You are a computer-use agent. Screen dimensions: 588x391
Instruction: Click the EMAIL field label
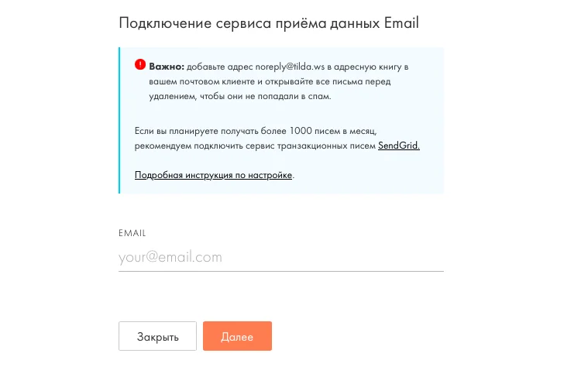coord(132,232)
